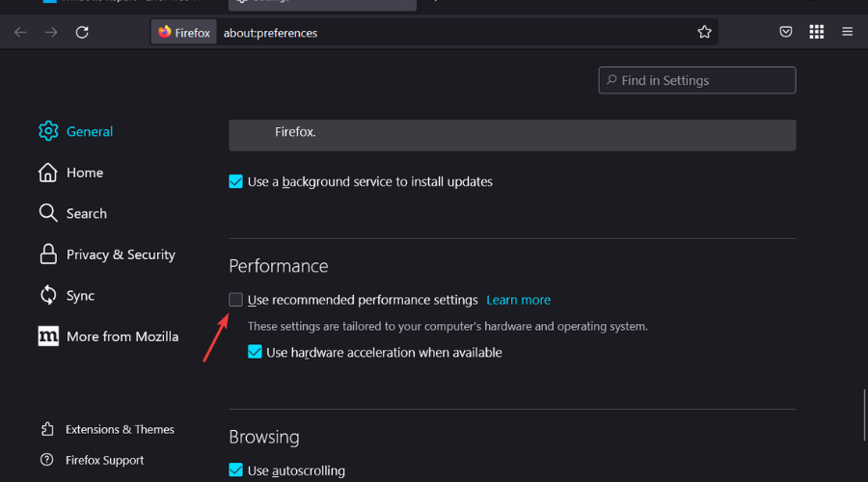Go forward with the forward arrow
The width and height of the screenshot is (868, 482).
pos(51,32)
